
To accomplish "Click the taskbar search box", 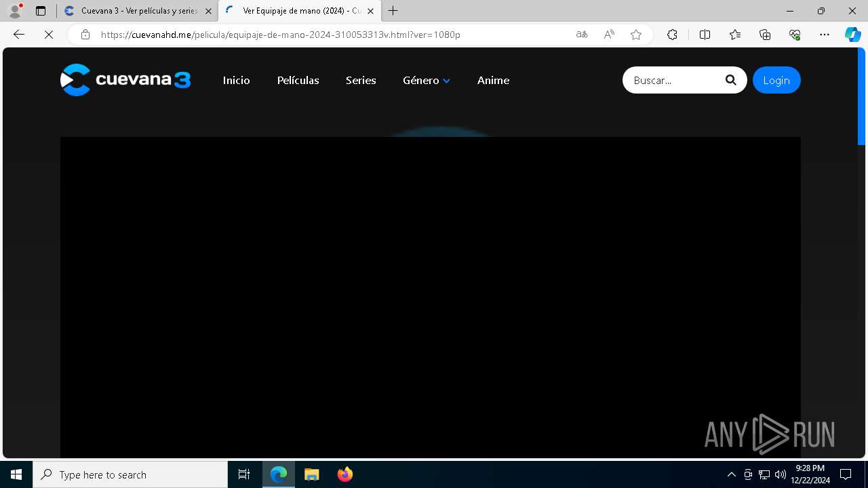I will coord(130,474).
